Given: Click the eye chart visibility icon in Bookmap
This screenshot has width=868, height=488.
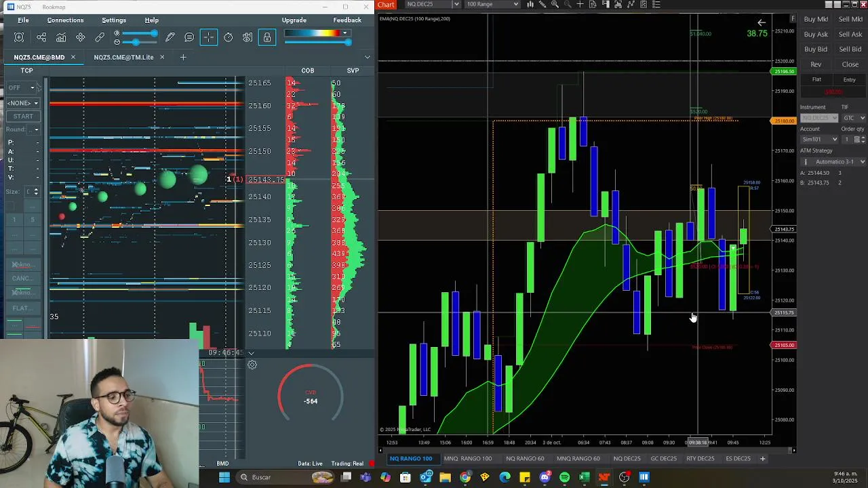Looking at the screenshot, I should (x=248, y=37).
